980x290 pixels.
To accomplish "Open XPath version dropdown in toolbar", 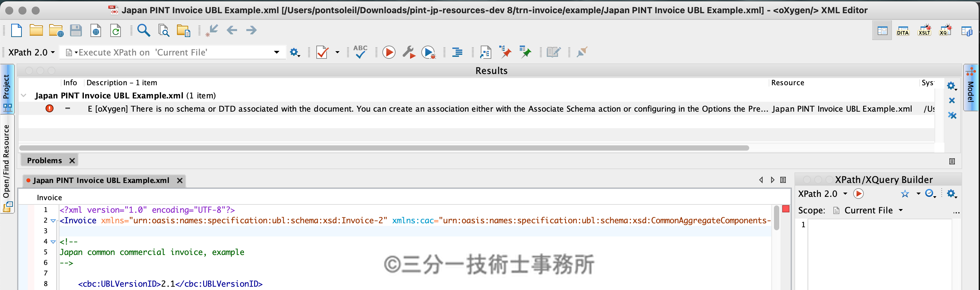I will [x=32, y=52].
